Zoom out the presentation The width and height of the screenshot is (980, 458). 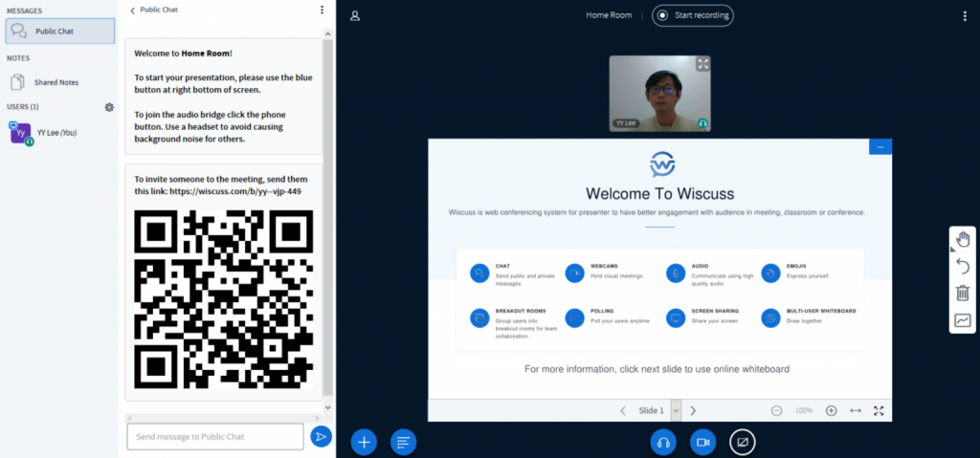pos(776,410)
